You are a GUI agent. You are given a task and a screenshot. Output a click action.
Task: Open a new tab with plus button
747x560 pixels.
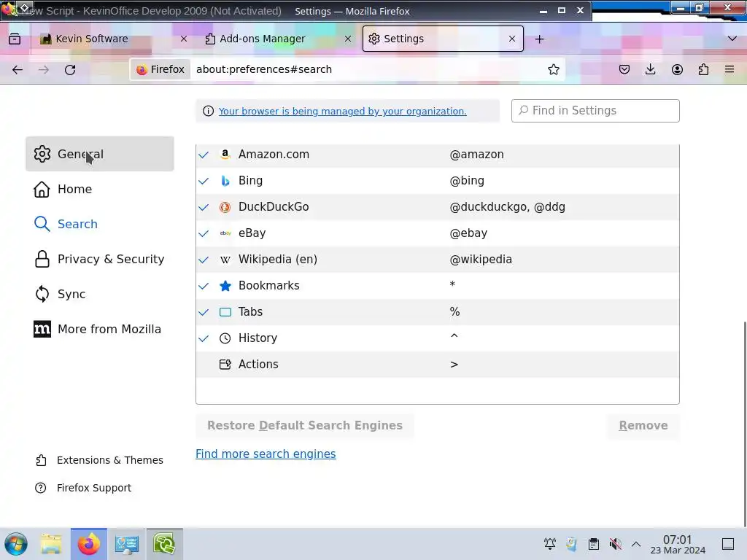click(x=539, y=39)
